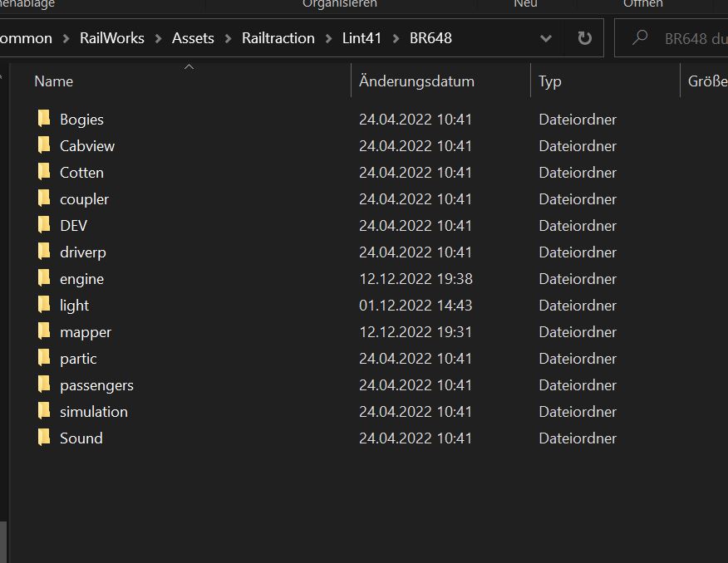
Task: Open the address bar history dropdown
Action: click(x=546, y=38)
